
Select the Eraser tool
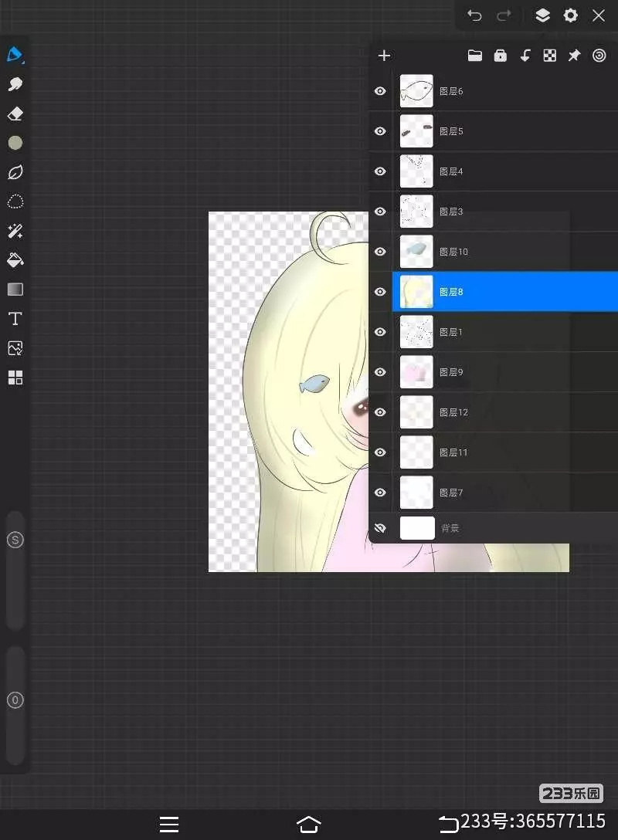click(15, 114)
